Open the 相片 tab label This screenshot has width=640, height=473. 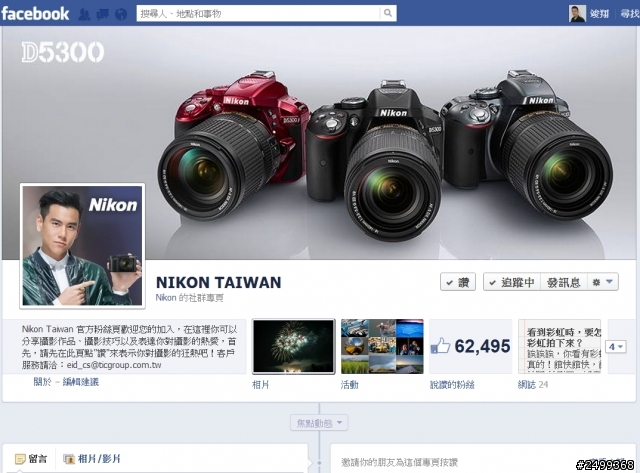260,385
